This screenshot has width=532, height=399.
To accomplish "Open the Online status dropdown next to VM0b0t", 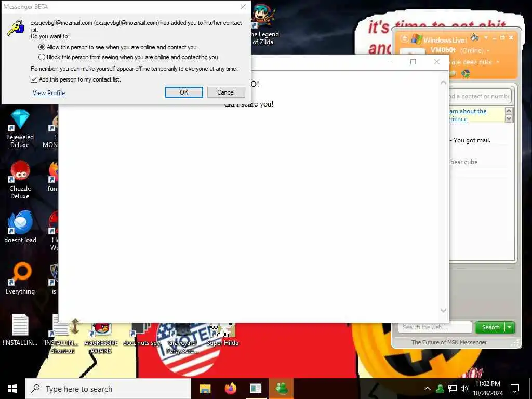I will (488, 50).
